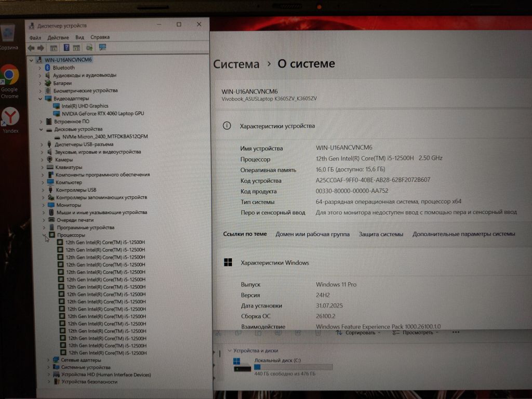The image size is (532, 399).
Task: Select the Bluetooth category icon
Action: pyautogui.click(x=47, y=68)
